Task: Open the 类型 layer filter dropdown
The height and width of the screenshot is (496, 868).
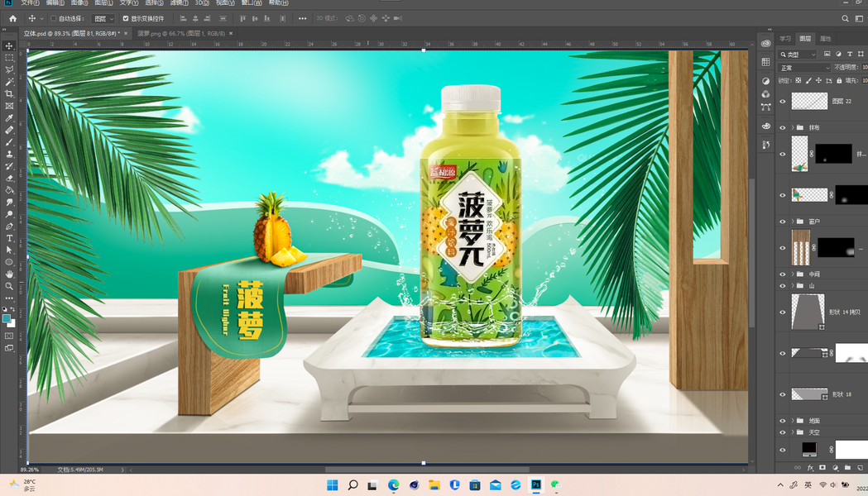Action: coord(798,55)
